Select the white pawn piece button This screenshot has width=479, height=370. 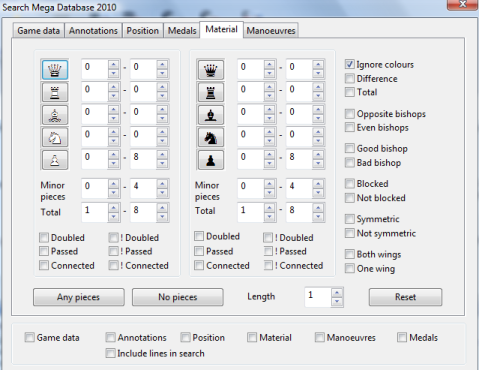point(55,160)
